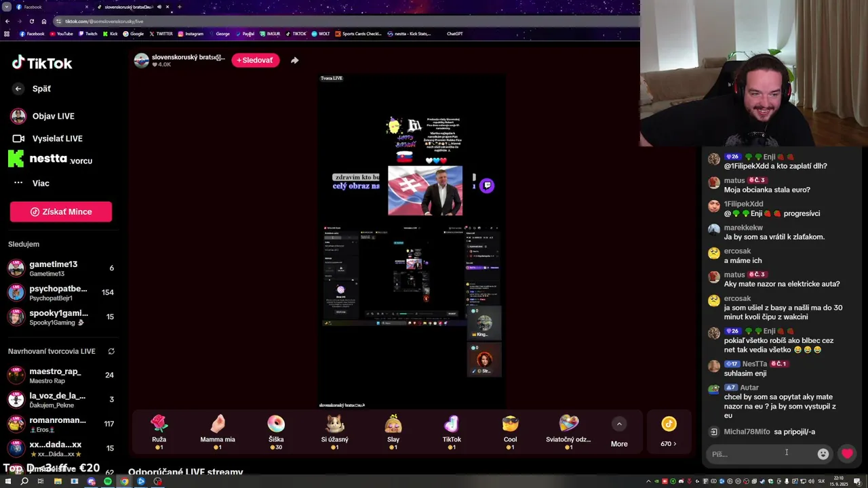
Task: Open the Twitch bookmark
Action: click(88, 34)
